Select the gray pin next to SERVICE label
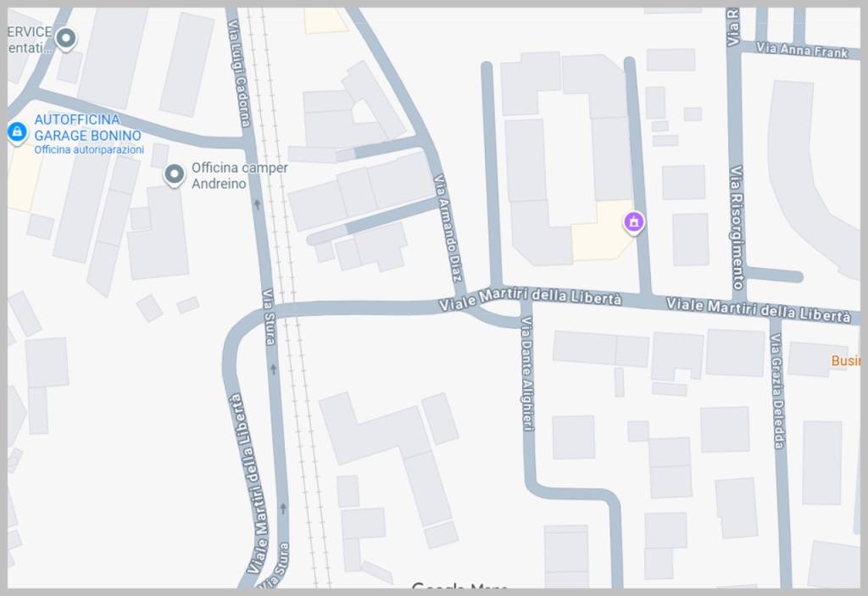Image resolution: width=868 pixels, height=596 pixels. tap(66, 40)
